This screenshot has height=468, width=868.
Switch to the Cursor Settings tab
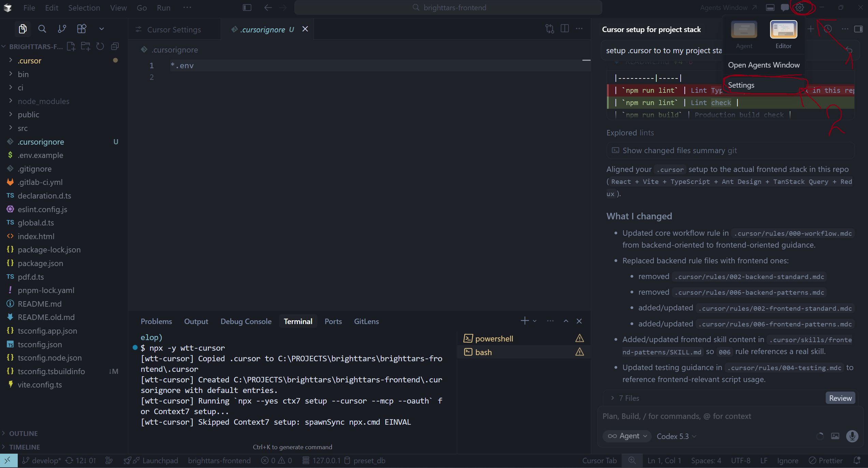174,30
